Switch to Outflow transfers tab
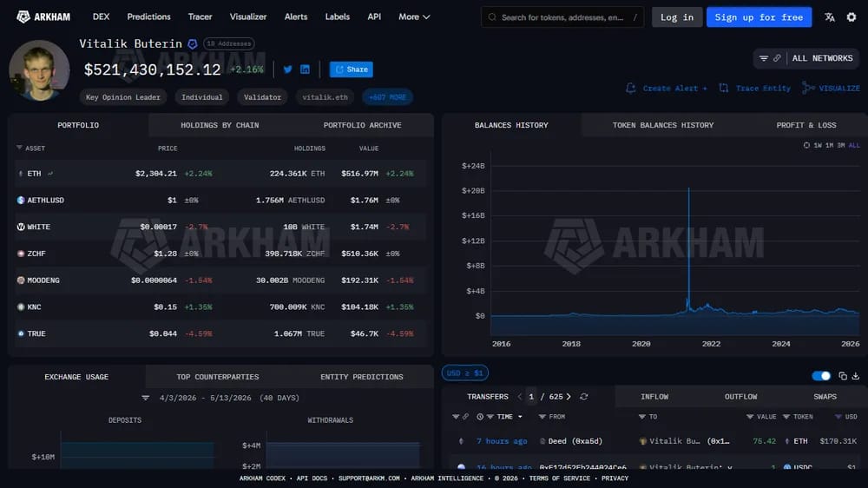This screenshot has height=488, width=868. pyautogui.click(x=740, y=397)
